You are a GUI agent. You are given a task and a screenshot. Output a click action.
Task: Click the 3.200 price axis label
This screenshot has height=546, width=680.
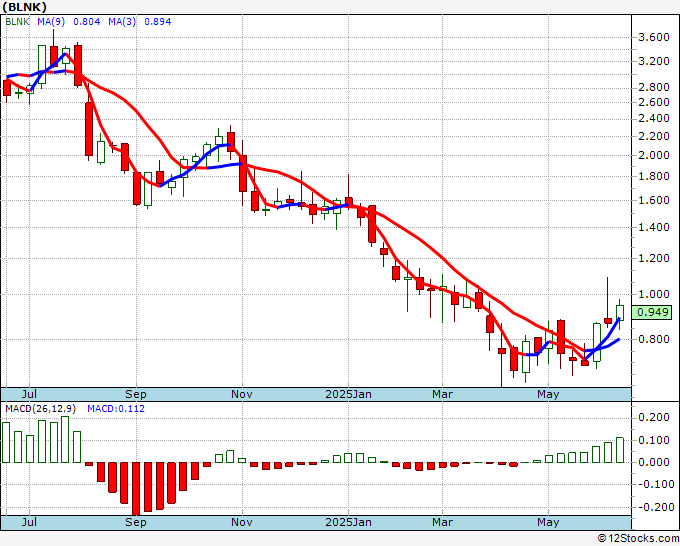[x=654, y=61]
